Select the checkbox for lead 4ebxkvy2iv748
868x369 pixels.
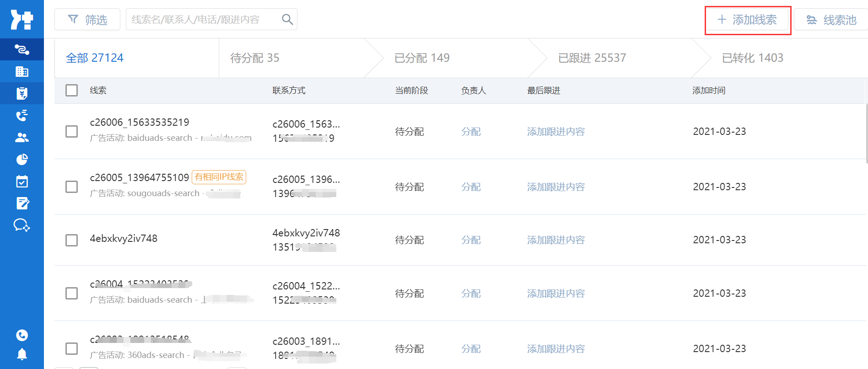(71, 240)
